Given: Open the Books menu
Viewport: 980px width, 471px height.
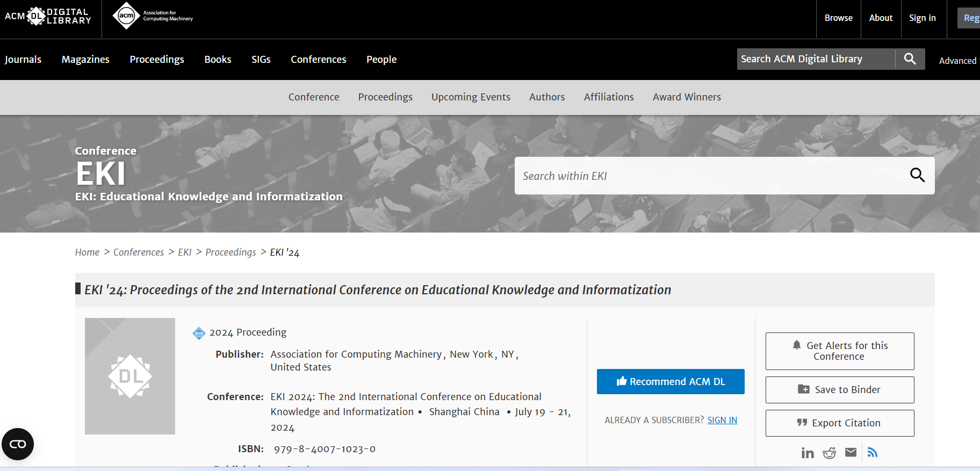Looking at the screenshot, I should click(x=218, y=59).
